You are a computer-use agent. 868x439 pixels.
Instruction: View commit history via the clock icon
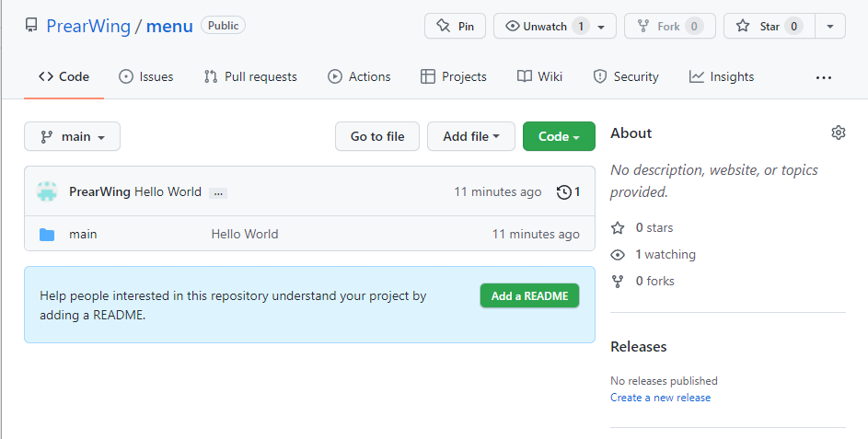point(569,192)
